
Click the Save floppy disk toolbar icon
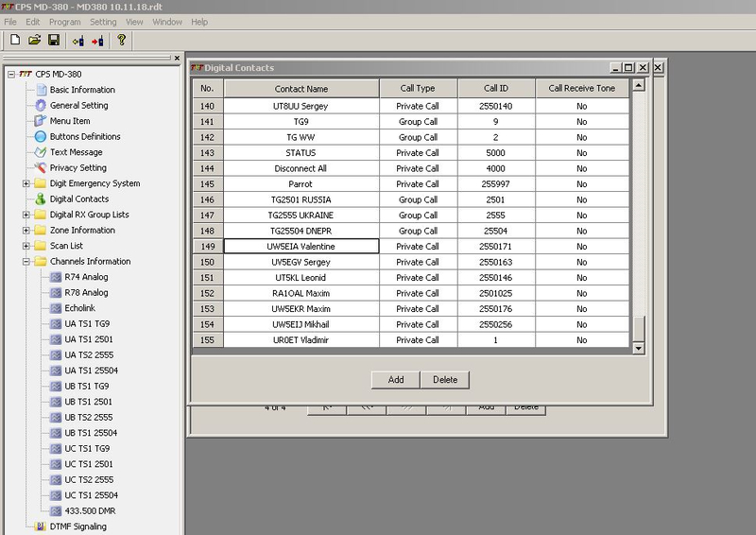[x=54, y=40]
